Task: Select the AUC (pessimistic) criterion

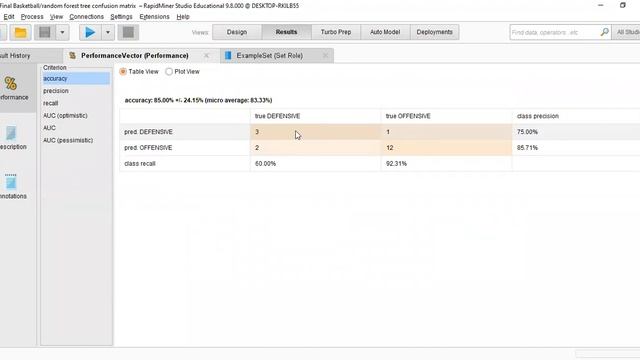Action: click(68, 140)
